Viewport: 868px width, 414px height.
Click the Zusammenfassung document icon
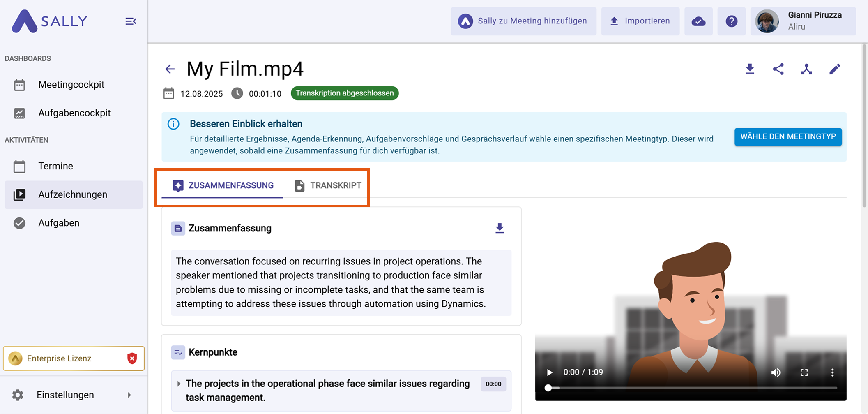(x=178, y=228)
